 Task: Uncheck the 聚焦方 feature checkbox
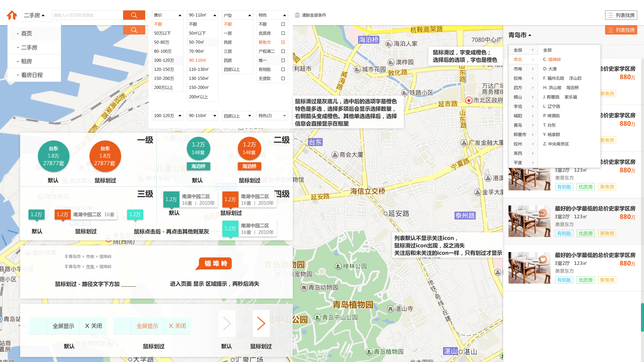283,42
